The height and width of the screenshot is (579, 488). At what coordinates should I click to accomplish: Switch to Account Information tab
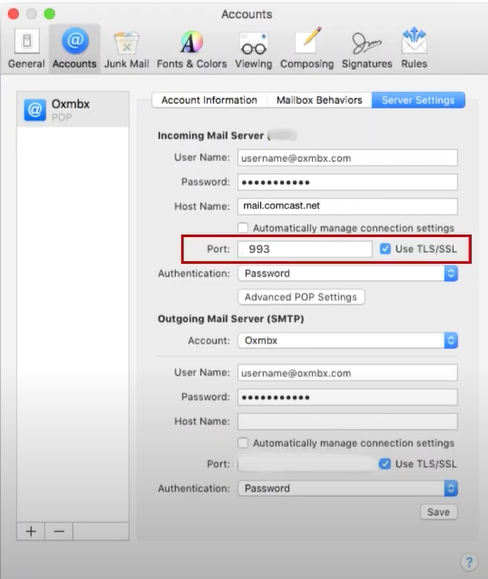pos(209,100)
